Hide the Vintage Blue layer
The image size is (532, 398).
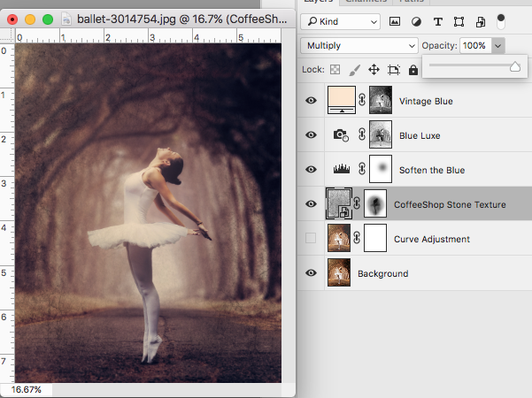pyautogui.click(x=311, y=100)
